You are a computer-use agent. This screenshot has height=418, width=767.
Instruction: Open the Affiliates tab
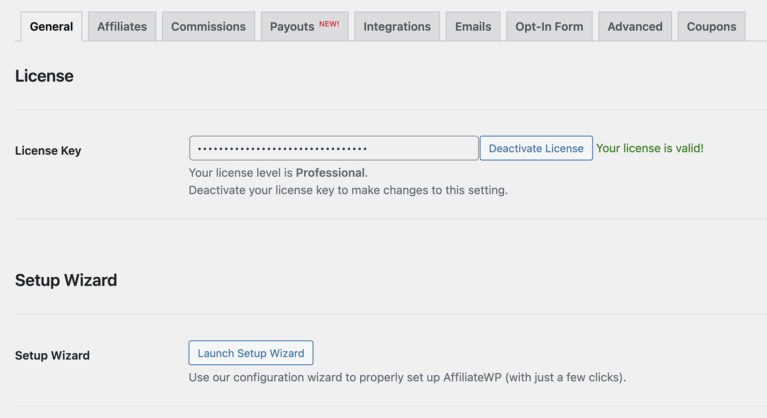click(122, 27)
